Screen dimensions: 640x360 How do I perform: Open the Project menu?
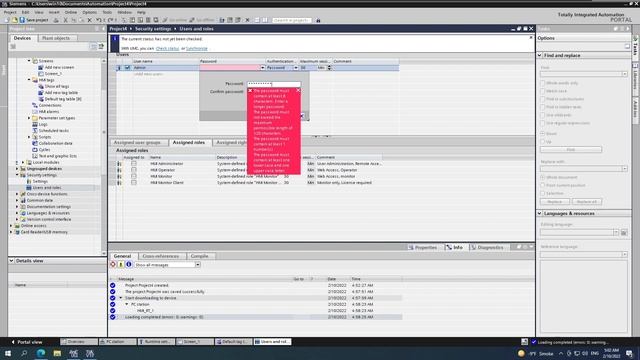click(x=10, y=12)
